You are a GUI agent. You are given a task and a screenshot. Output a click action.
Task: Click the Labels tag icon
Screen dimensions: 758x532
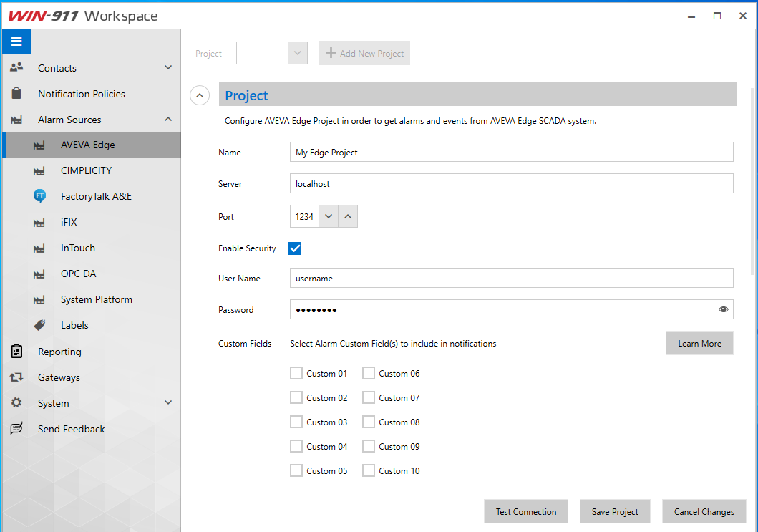coord(39,325)
